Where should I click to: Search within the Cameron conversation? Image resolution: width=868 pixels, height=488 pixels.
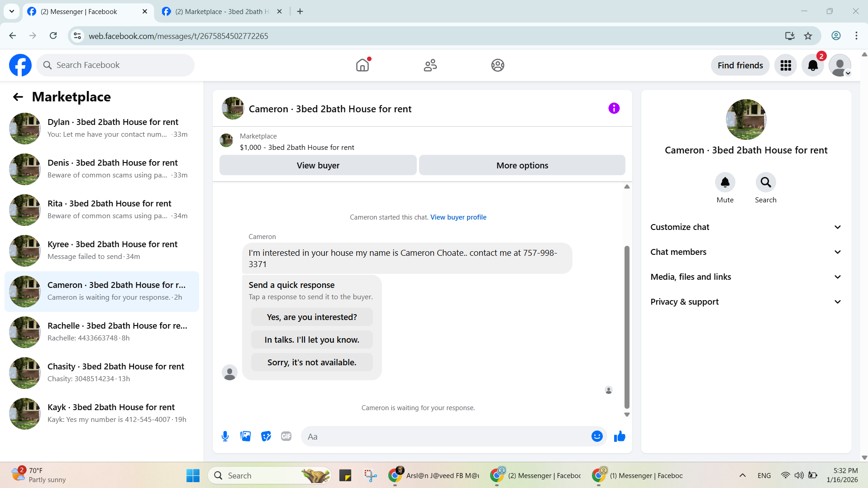tap(766, 182)
